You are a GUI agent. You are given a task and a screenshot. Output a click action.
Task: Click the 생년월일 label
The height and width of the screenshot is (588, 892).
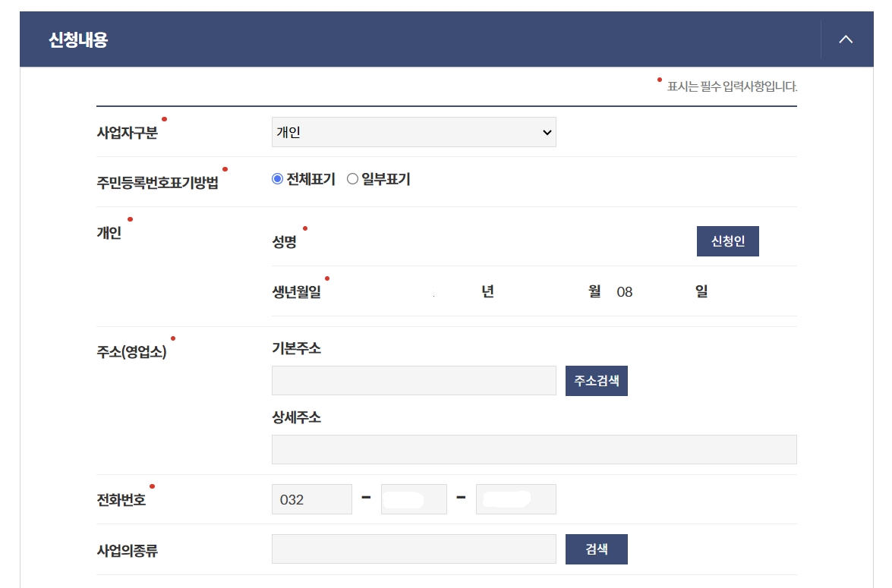(x=296, y=292)
